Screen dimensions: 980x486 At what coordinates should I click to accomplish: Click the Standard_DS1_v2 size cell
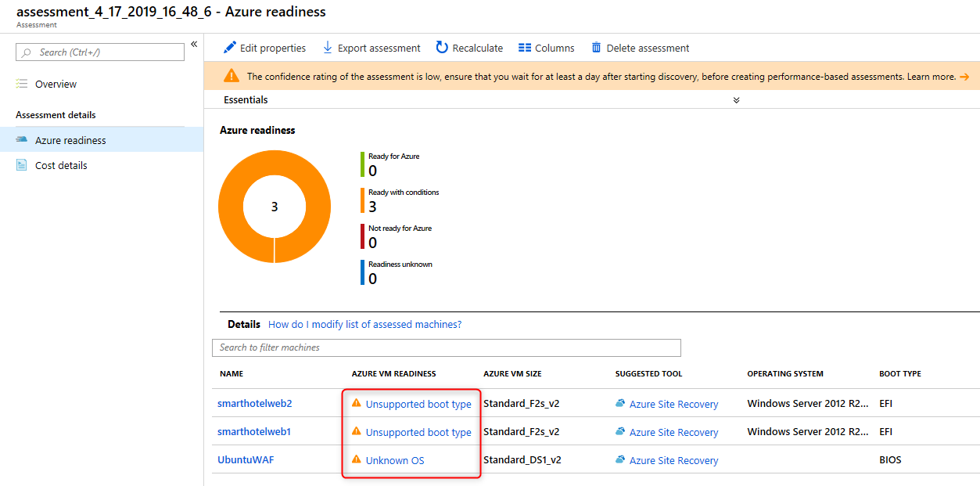click(x=522, y=460)
